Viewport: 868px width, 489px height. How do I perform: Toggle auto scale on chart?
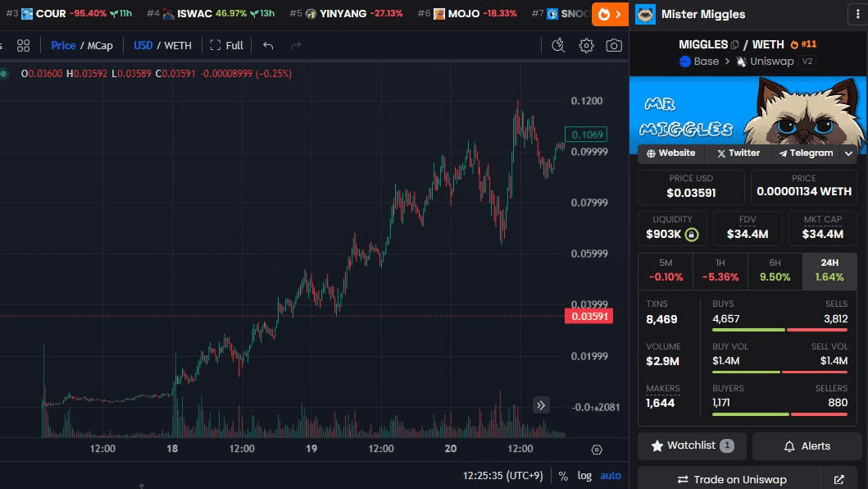611,476
